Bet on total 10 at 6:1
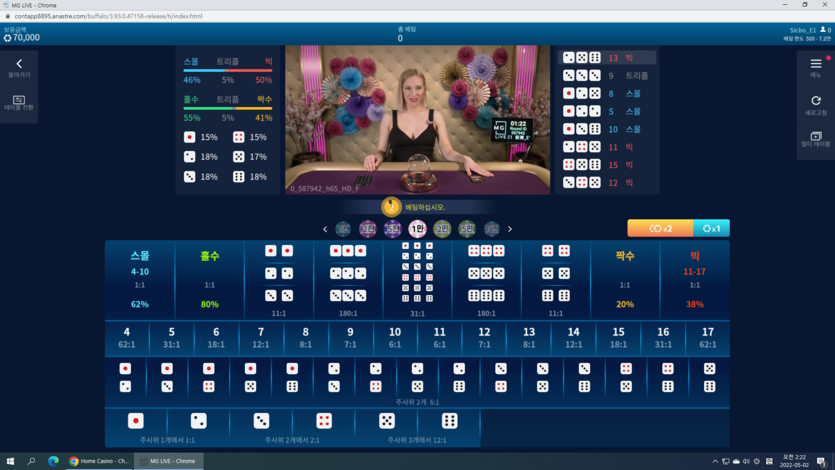Image resolution: width=835 pixels, height=470 pixels. tap(395, 338)
